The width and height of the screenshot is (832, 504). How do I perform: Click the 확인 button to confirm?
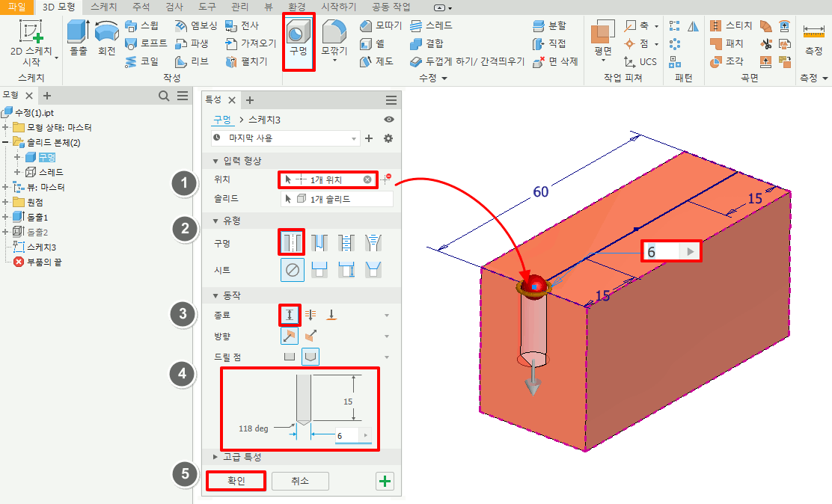click(236, 480)
